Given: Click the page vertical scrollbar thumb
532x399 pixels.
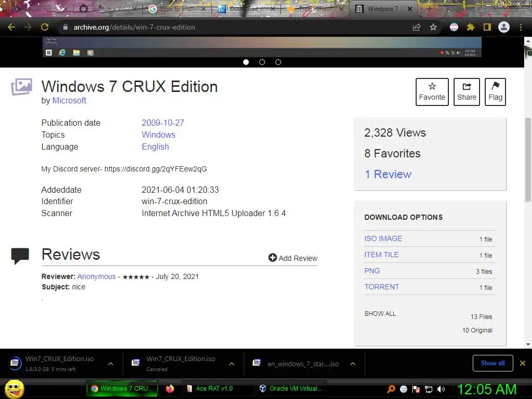Looking at the screenshot, I should 528,159.
